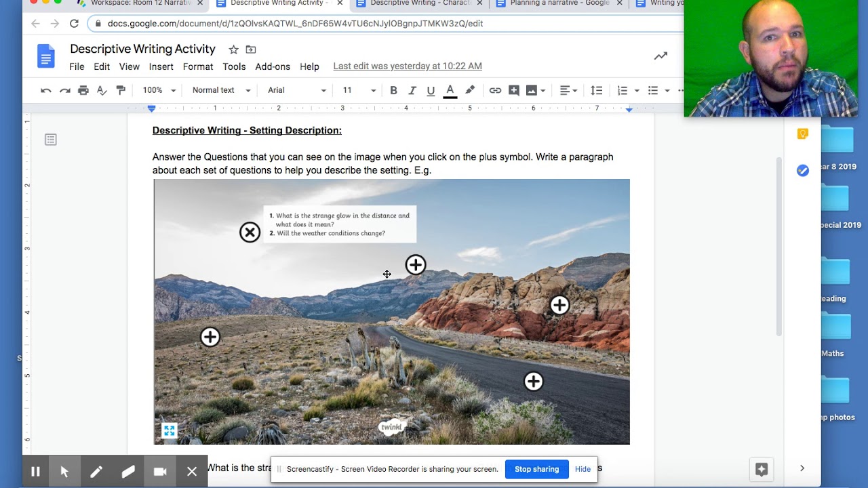
Task: Print the document using the printer icon
Action: point(83,90)
